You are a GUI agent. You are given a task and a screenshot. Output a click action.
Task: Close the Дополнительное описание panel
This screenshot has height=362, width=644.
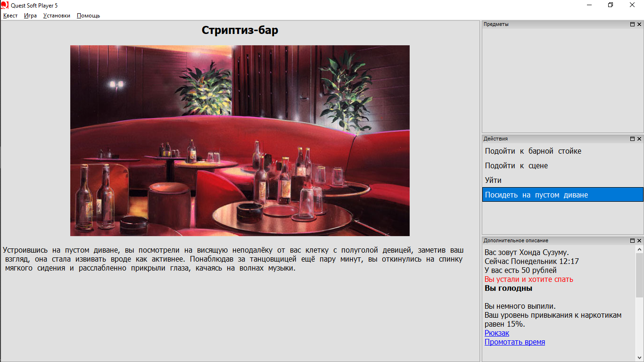[639, 240]
